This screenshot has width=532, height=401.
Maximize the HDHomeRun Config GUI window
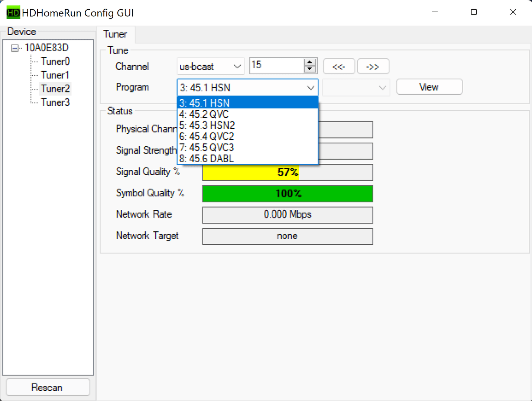(474, 12)
